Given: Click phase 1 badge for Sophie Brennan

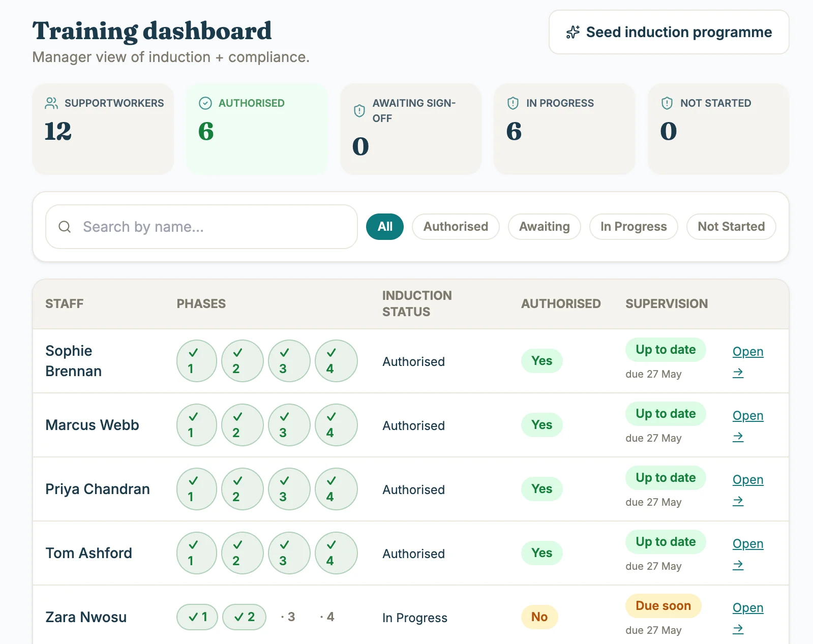Looking at the screenshot, I should click(197, 361).
